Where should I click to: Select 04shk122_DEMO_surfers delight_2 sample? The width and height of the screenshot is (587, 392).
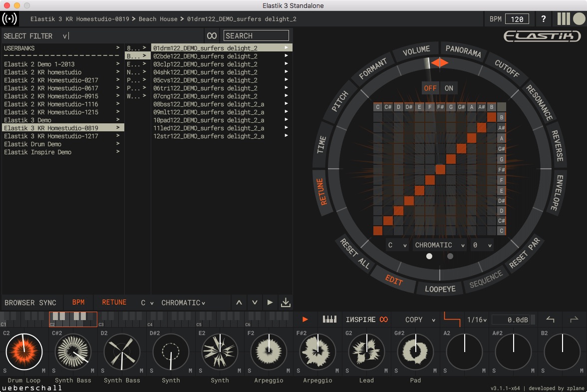[x=205, y=72]
